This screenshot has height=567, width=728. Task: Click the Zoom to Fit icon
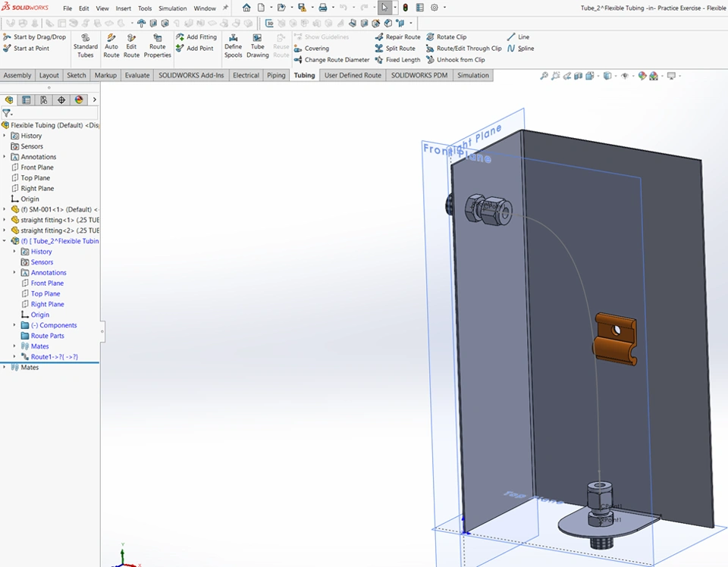pos(544,76)
